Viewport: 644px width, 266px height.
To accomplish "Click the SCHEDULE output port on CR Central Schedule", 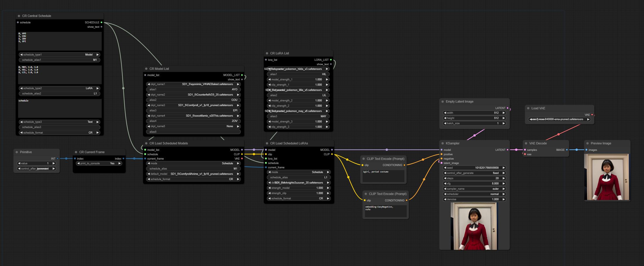I will [101, 23].
